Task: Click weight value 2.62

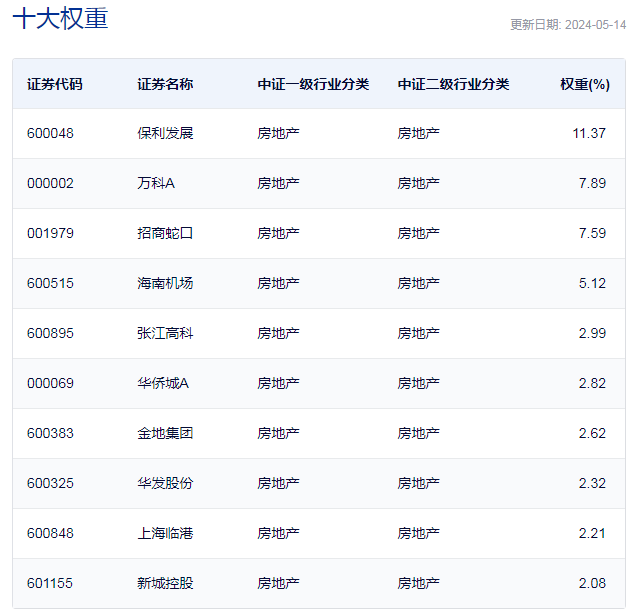Action: point(592,433)
